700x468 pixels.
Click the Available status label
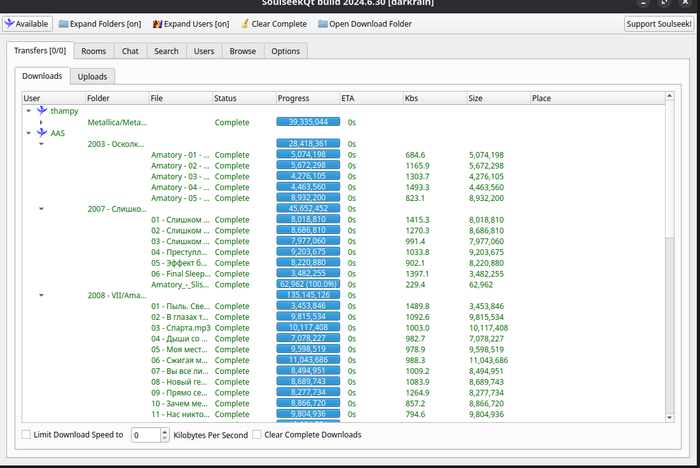pyautogui.click(x=32, y=24)
